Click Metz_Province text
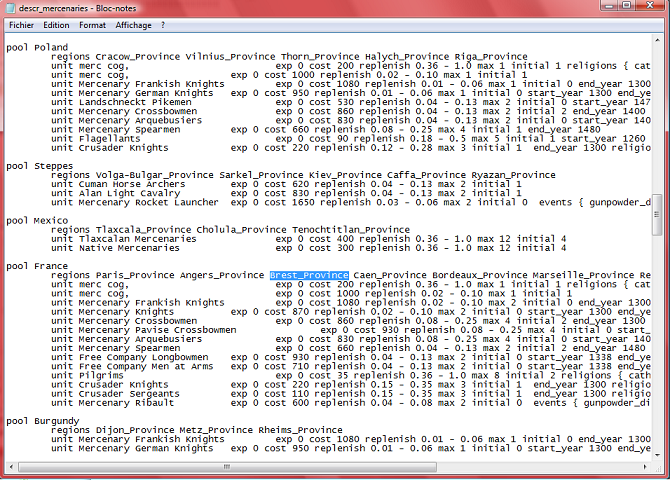The image size is (670, 480). 216,430
